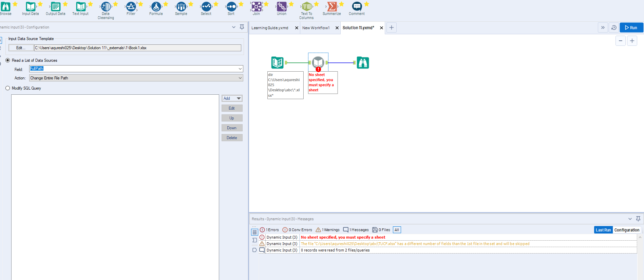644x280 pixels.
Task: Expand the Action dropdown list
Action: coord(240,78)
